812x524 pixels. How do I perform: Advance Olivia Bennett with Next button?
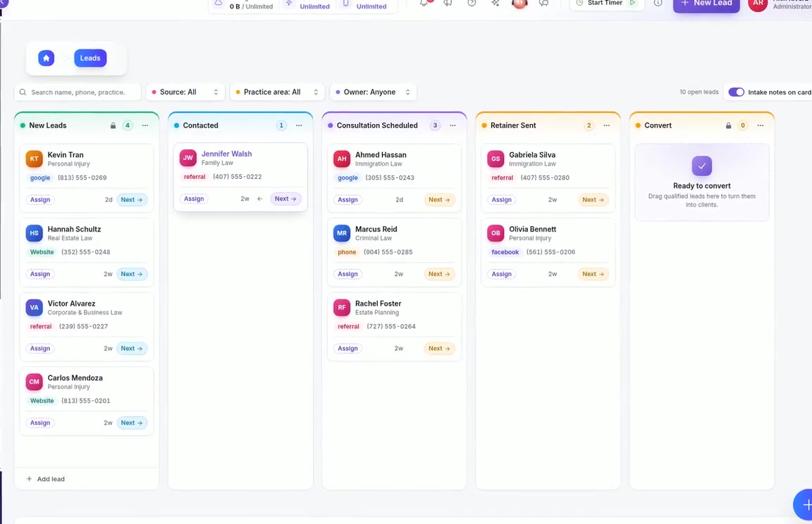pyautogui.click(x=593, y=274)
